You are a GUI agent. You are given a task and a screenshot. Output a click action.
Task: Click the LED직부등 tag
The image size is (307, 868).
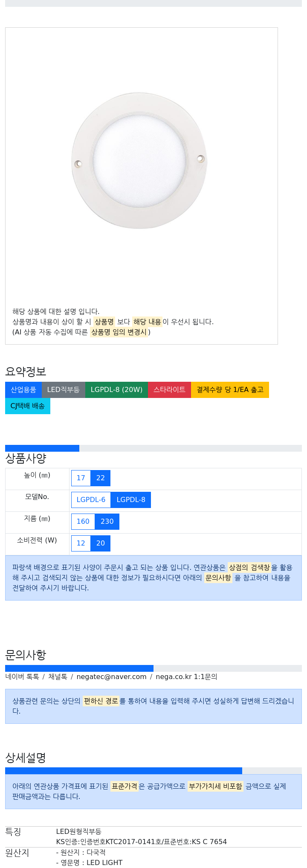pyautogui.click(x=64, y=390)
